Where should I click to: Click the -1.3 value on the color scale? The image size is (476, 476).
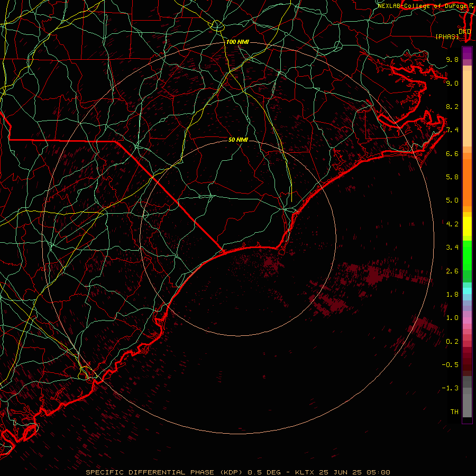pyautogui.click(x=450, y=388)
